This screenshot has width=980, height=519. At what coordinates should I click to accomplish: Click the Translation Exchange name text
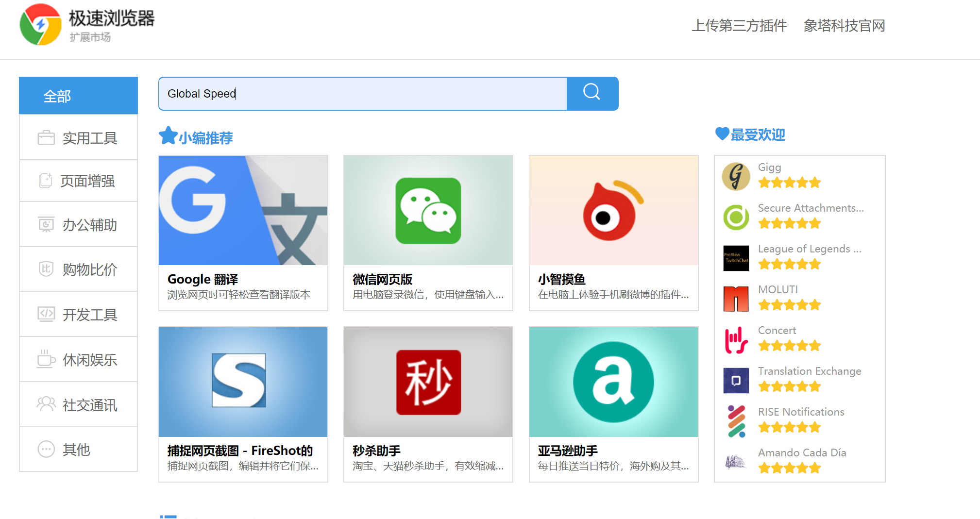click(x=810, y=371)
